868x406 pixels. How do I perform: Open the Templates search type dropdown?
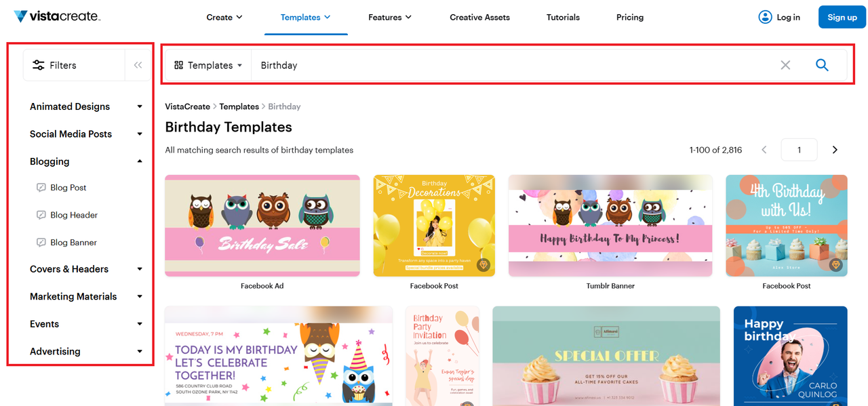pos(208,65)
